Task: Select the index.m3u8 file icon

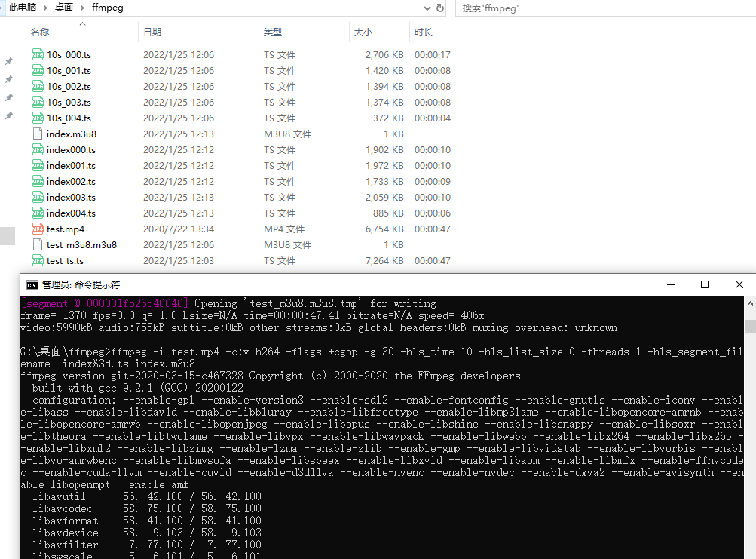Action: (38, 134)
